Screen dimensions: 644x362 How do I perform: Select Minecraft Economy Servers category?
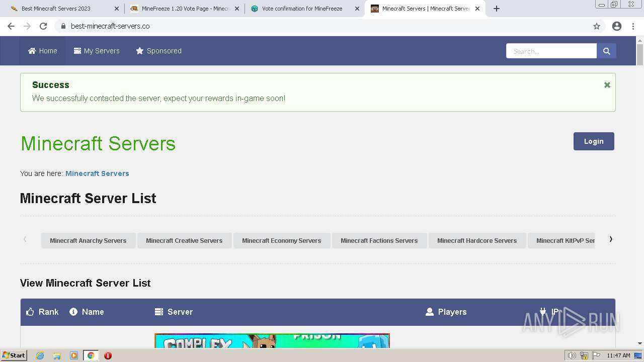[x=281, y=240]
